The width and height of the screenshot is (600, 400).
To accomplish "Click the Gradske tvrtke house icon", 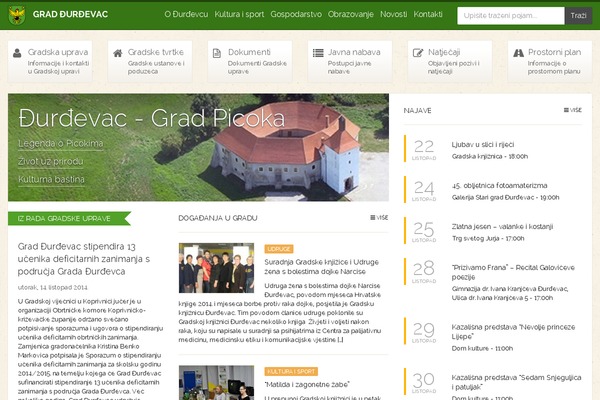I will pyautogui.click(x=117, y=53).
